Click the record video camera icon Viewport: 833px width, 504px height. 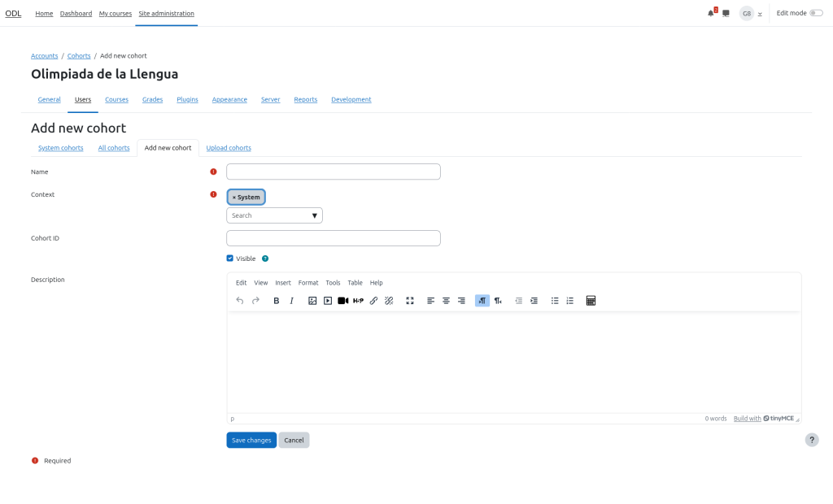(343, 301)
